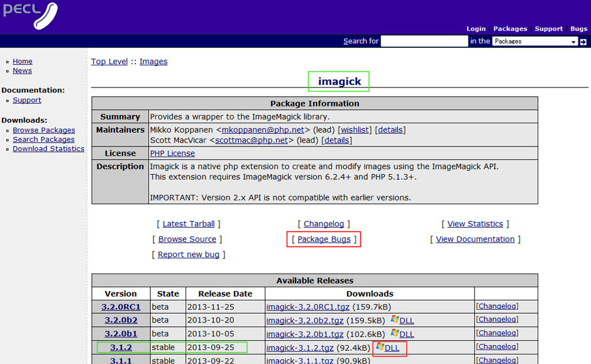Click the PECL logo
Viewport: 591px width, 364px height.
point(31,16)
